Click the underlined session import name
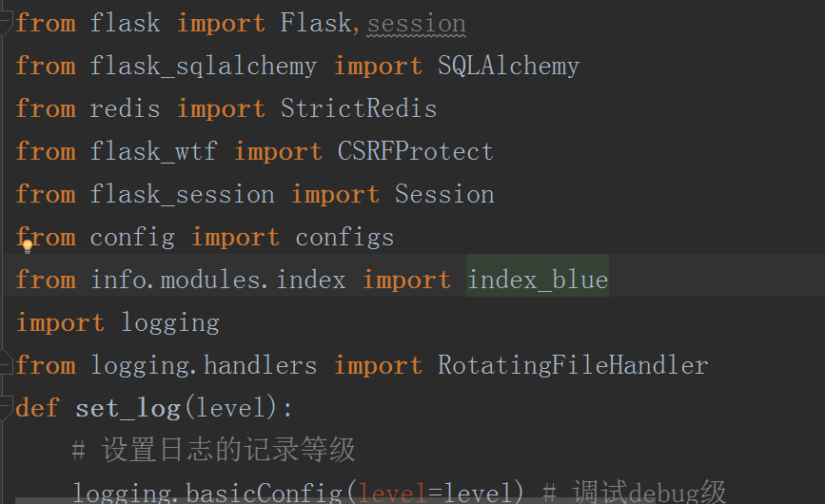825x504 pixels. click(416, 24)
